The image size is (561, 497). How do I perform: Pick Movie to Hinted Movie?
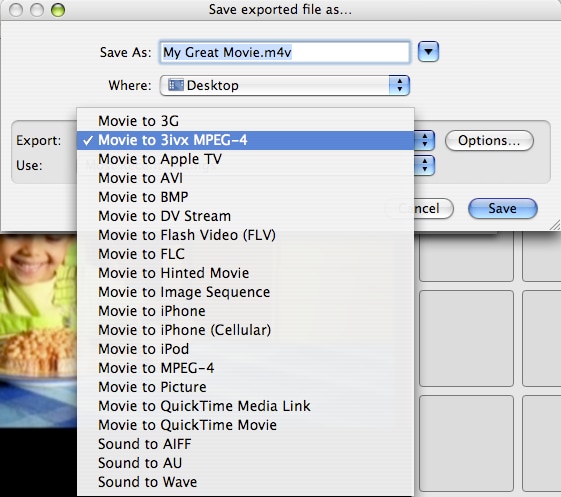[x=245, y=273]
